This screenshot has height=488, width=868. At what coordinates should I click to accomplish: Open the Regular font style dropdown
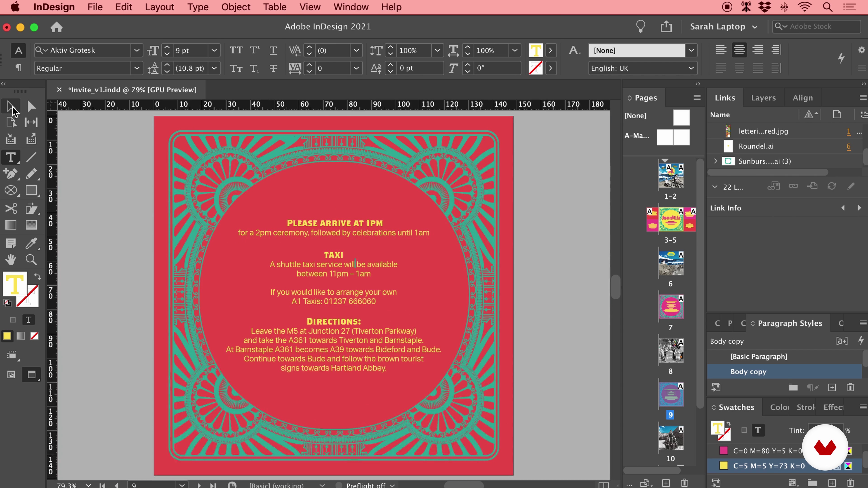click(x=137, y=68)
